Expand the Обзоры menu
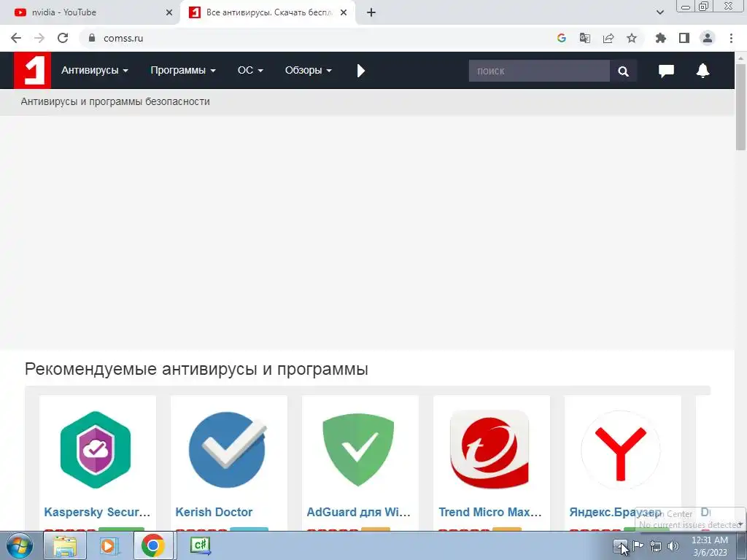Image resolution: width=747 pixels, height=560 pixels. tap(308, 71)
